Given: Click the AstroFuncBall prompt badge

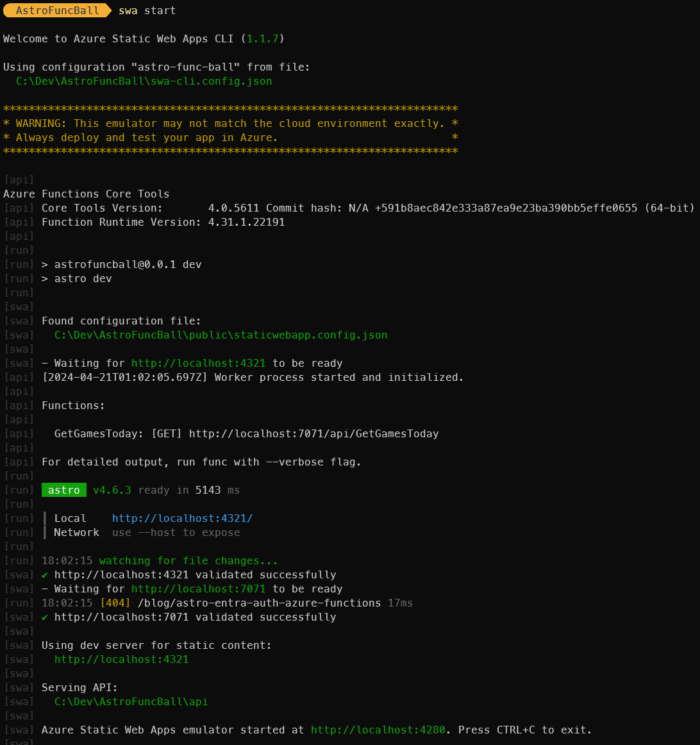Looking at the screenshot, I should point(57,10).
